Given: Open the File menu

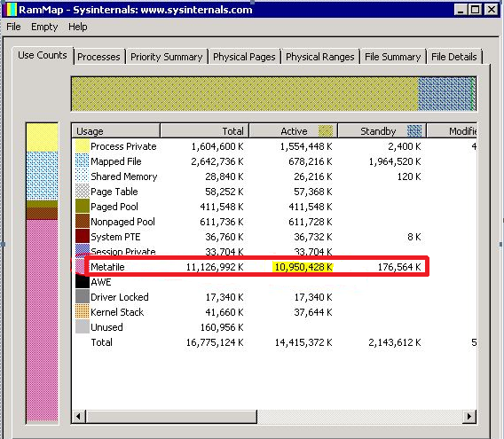Looking at the screenshot, I should 13,27.
